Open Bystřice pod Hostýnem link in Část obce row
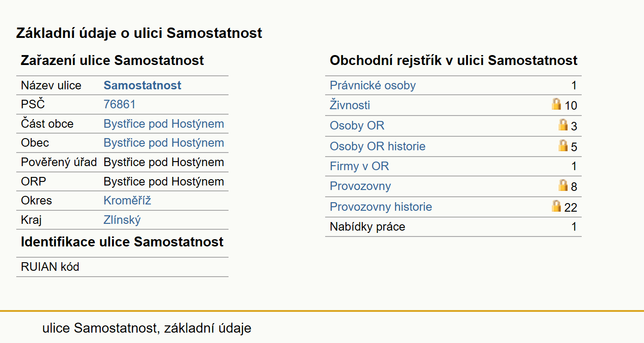The width and height of the screenshot is (644, 343). point(163,124)
